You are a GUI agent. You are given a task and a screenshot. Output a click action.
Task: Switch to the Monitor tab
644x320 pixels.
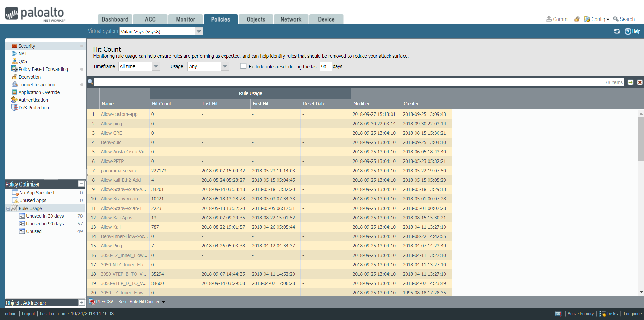185,19
